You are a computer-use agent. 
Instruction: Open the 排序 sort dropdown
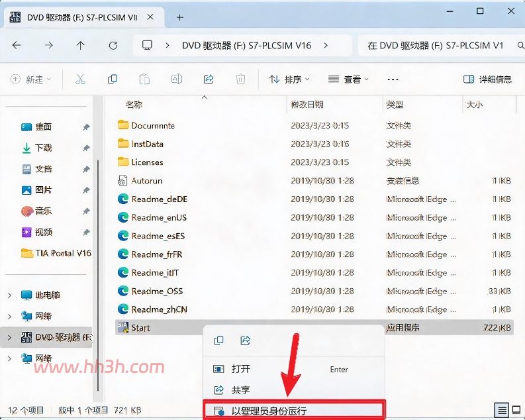click(x=289, y=79)
